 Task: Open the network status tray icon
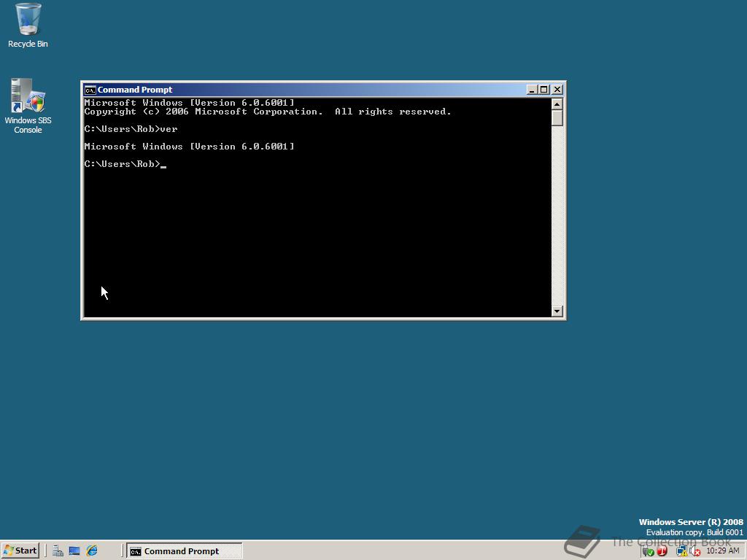coord(682,551)
